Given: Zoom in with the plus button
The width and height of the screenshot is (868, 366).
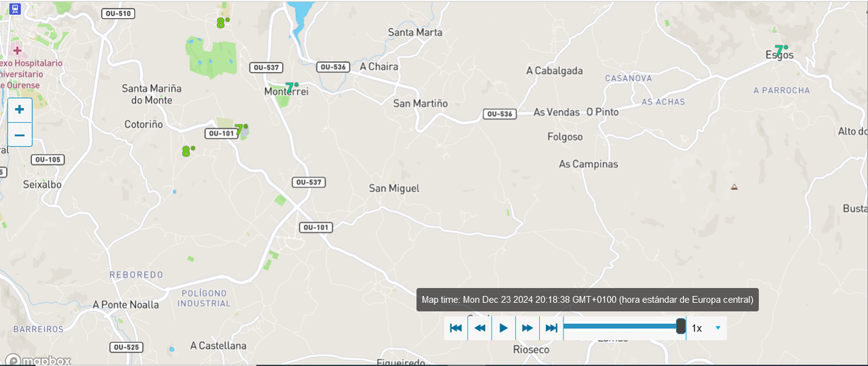Looking at the screenshot, I should point(20,109).
